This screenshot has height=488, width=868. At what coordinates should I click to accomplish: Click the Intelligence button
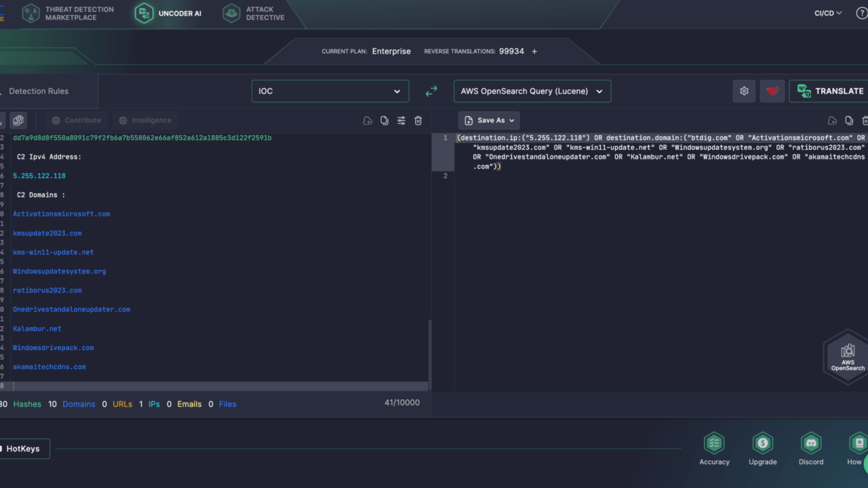145,120
